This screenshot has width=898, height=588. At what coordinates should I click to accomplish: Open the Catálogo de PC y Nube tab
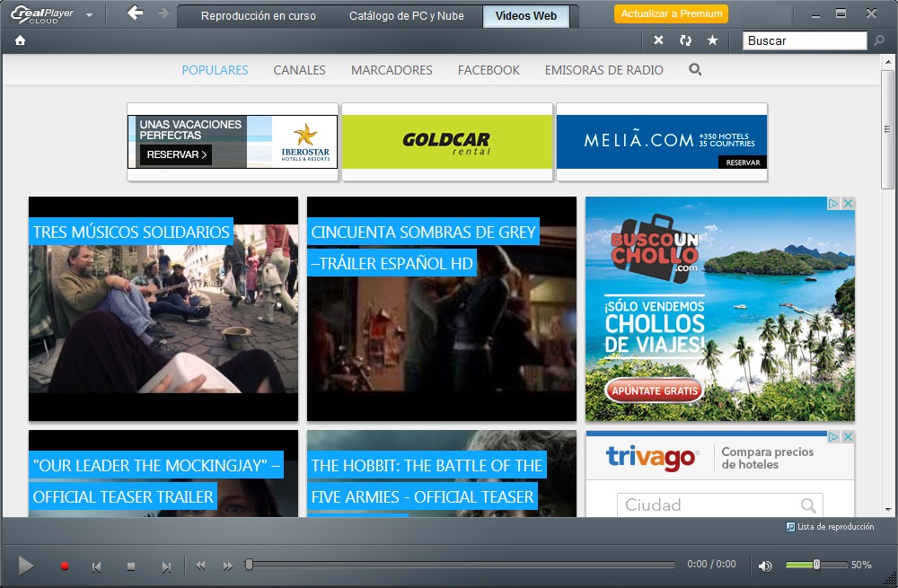tap(407, 16)
